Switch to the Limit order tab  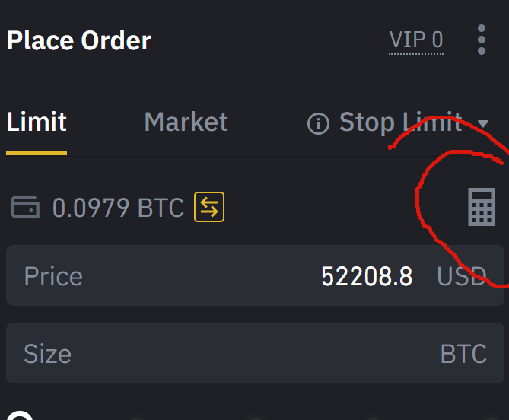(37, 122)
